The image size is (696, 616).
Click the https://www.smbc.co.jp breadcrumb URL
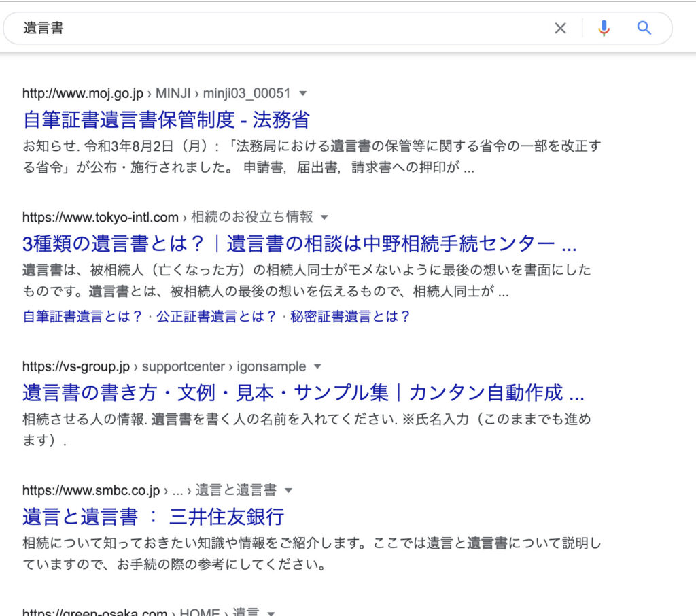pyautogui.click(x=91, y=490)
